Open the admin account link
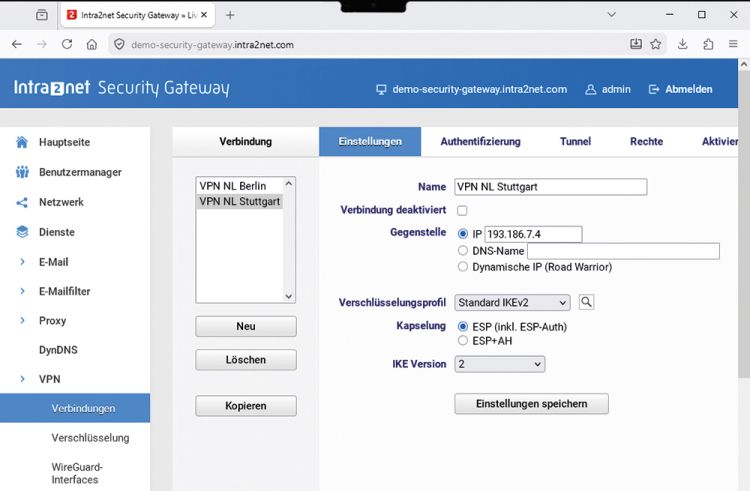 [x=616, y=89]
